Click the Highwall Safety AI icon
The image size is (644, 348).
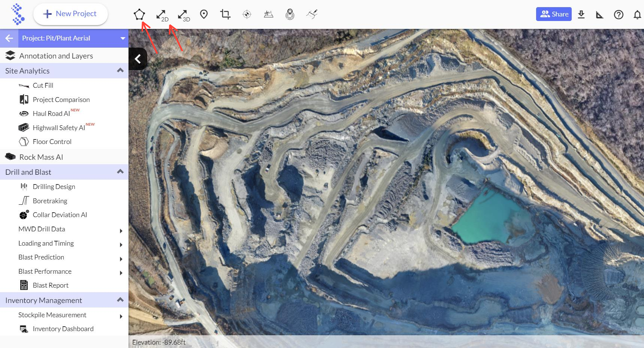[x=24, y=127]
